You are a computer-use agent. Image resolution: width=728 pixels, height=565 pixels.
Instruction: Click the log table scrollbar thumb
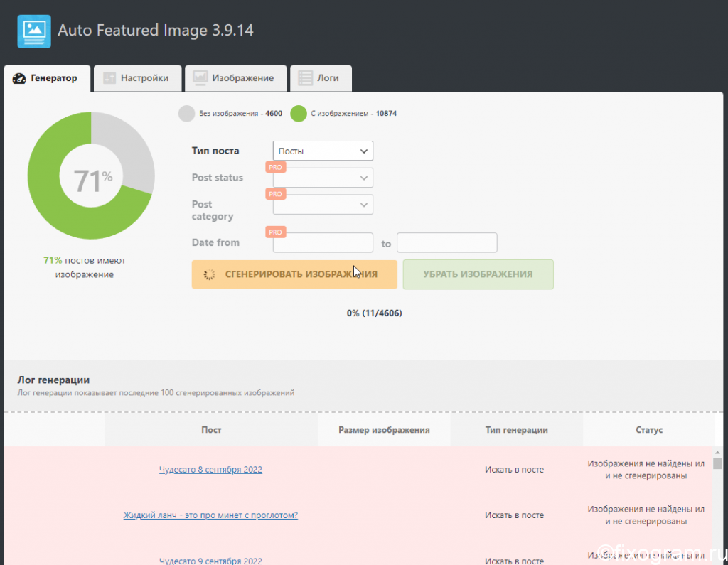point(717,463)
